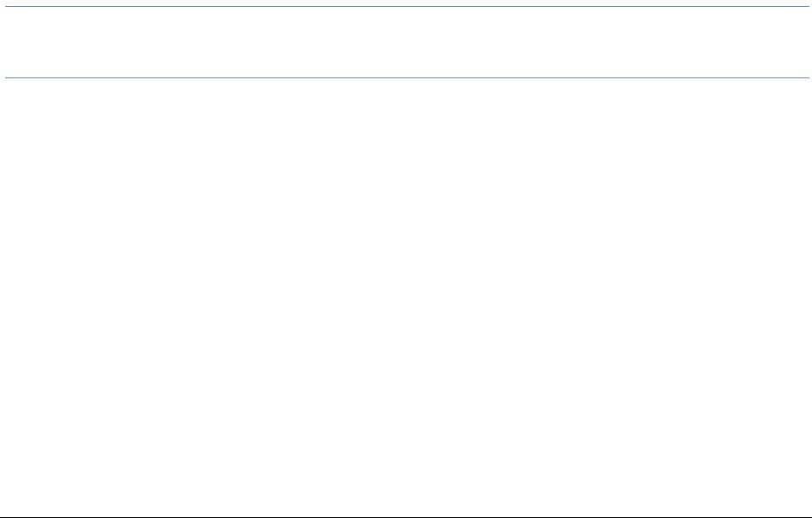Click the lower blue horizontal line
The image size is (812, 518).
point(406,78)
